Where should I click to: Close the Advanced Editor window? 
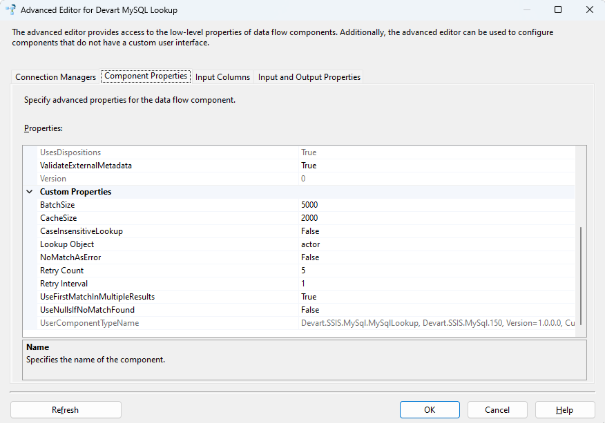tap(585, 9)
